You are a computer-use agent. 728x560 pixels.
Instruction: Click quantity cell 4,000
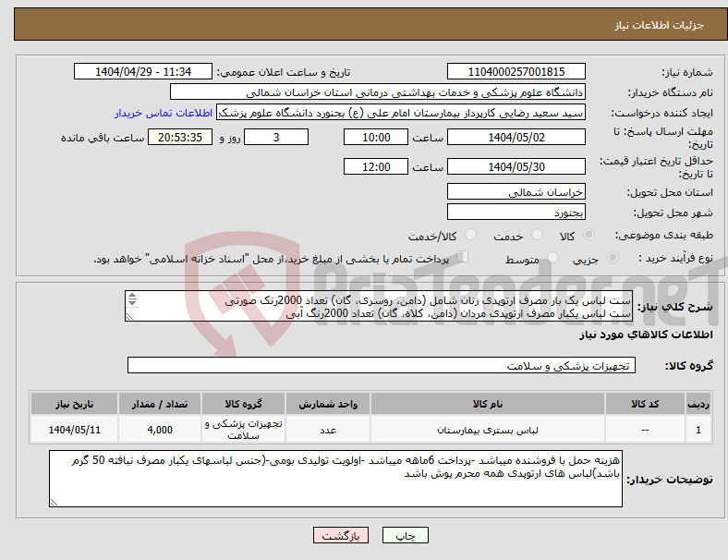160,430
